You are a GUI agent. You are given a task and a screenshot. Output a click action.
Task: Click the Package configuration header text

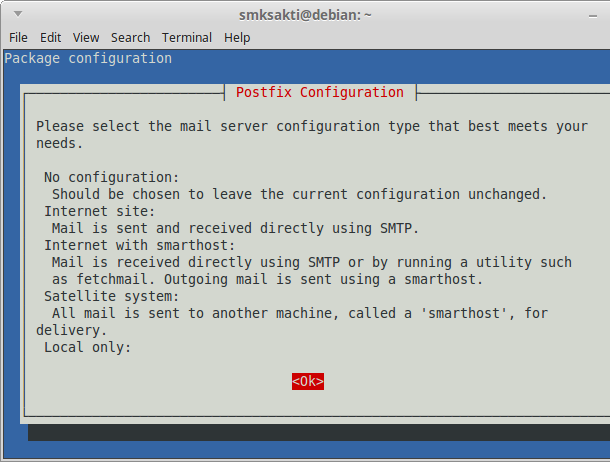click(x=88, y=58)
